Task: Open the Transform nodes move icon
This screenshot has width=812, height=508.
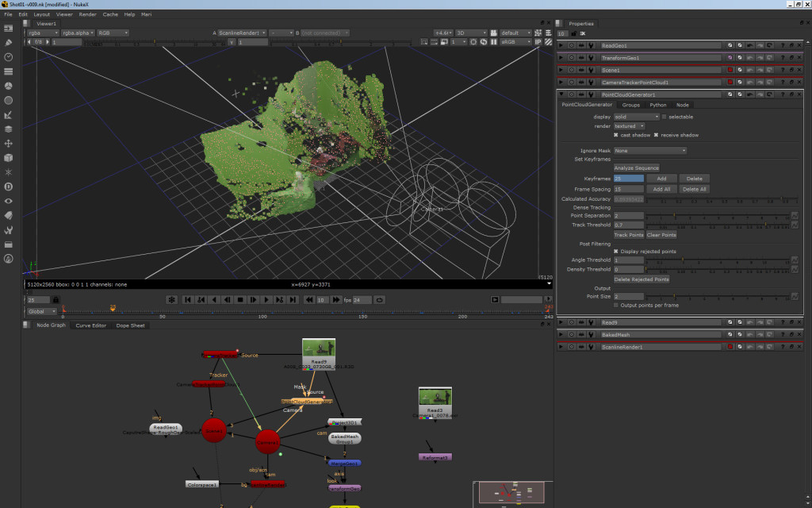Action: (9, 144)
